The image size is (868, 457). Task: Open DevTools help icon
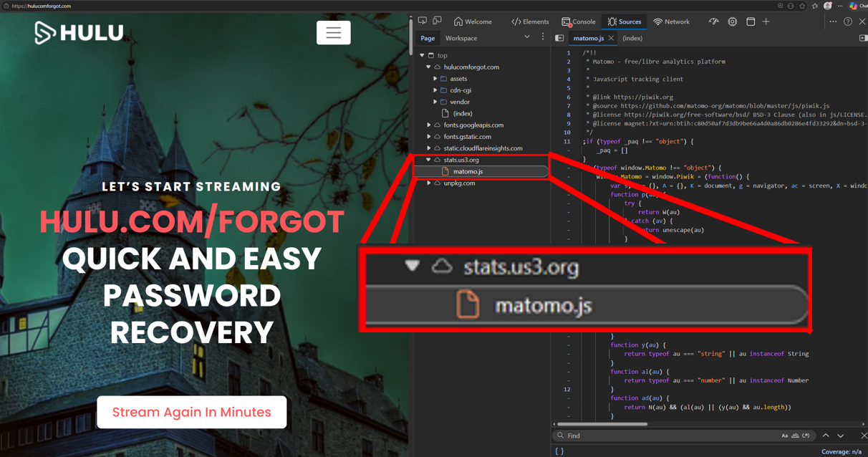[x=848, y=21]
